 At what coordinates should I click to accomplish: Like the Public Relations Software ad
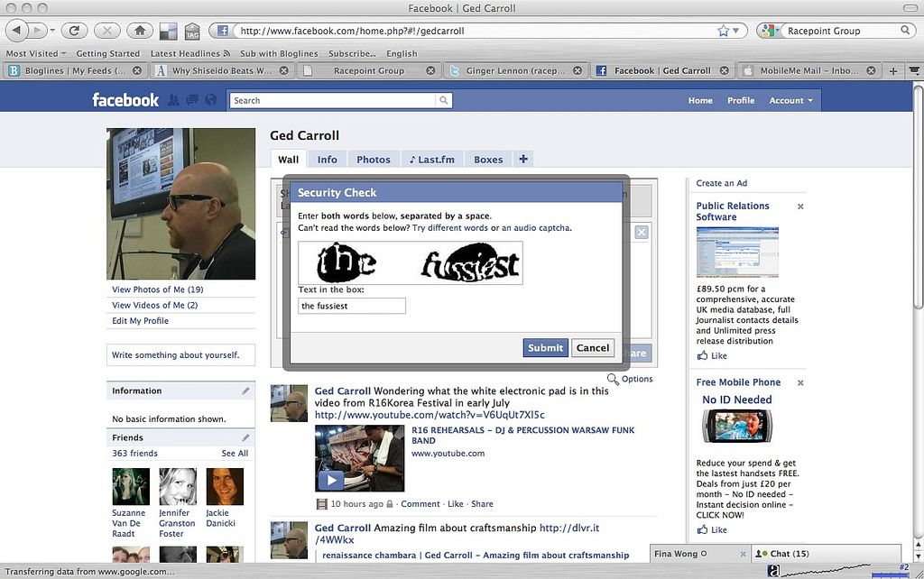click(712, 355)
